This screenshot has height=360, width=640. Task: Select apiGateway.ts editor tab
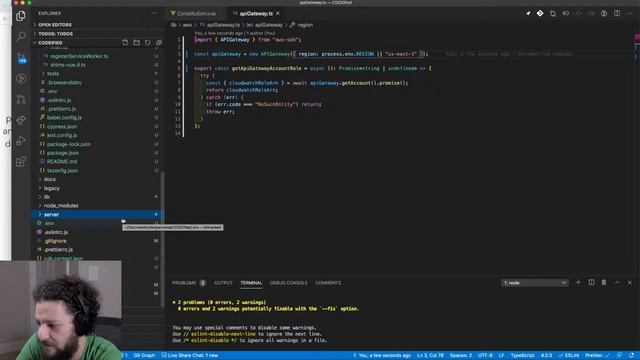(256, 13)
